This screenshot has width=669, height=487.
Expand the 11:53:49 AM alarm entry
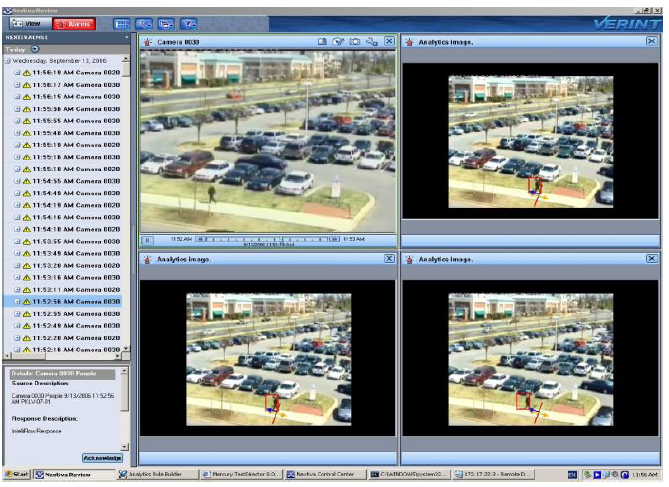17,254
